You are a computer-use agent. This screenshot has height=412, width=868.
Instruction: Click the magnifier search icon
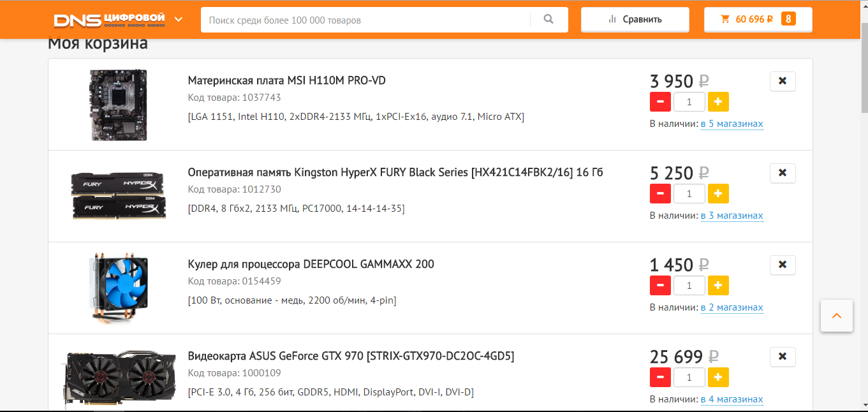tap(548, 20)
